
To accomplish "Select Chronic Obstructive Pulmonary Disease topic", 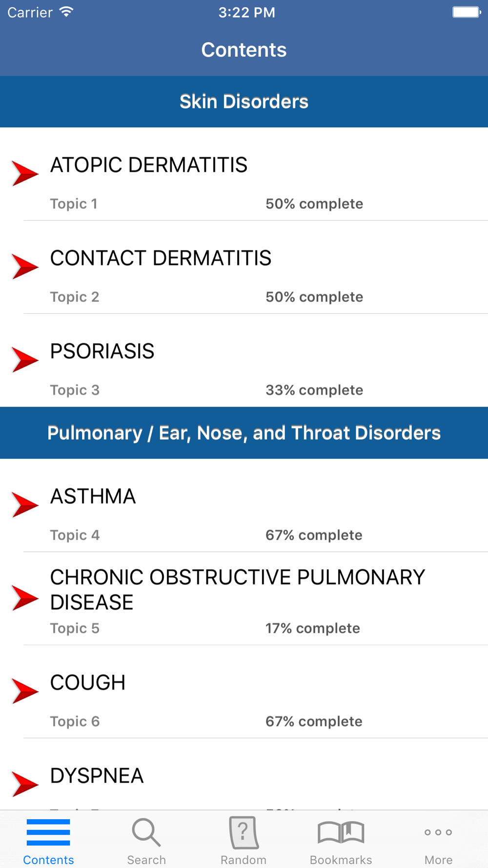I will coord(238,589).
